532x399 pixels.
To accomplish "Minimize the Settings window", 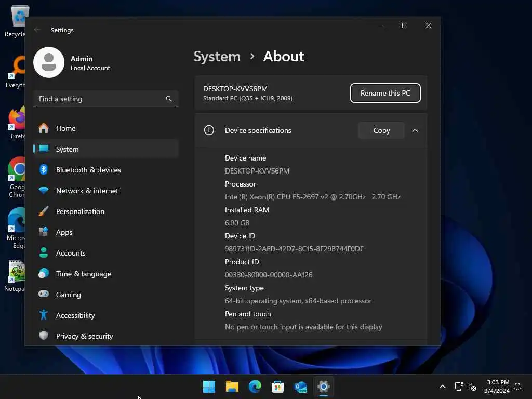I will 381,25.
